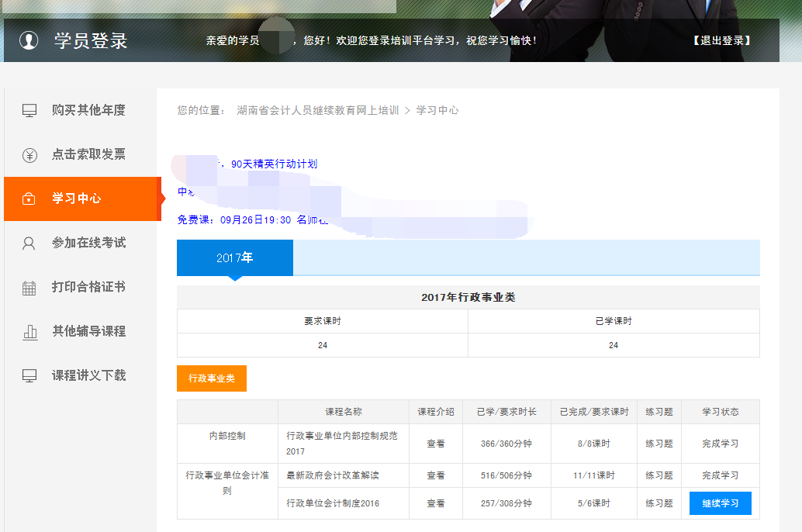Click the person icon beside 参加在线考试

(x=29, y=244)
